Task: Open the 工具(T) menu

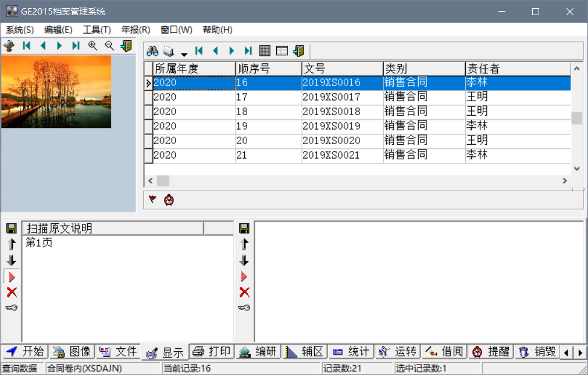Action: point(97,30)
